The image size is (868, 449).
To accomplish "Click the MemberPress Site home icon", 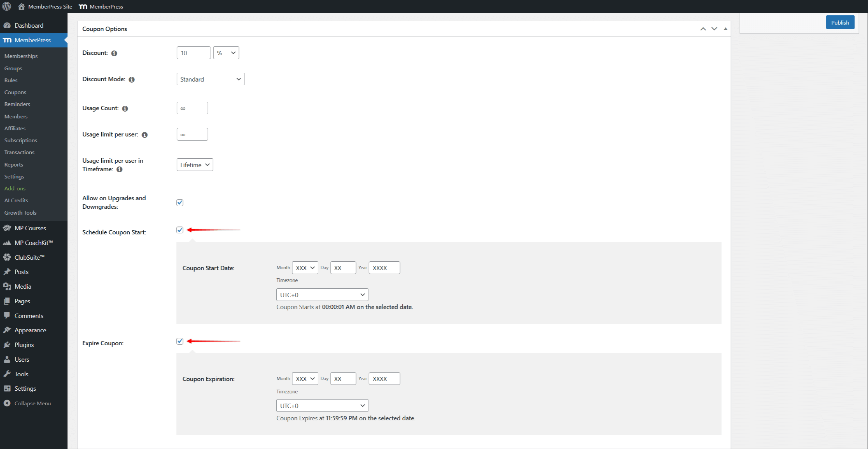I will tap(21, 6).
